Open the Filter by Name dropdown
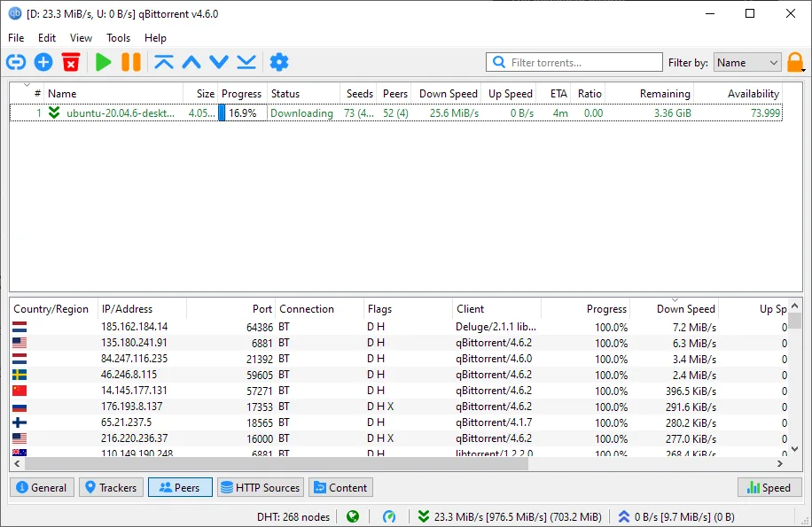Viewport: 812px width, 527px height. click(746, 63)
